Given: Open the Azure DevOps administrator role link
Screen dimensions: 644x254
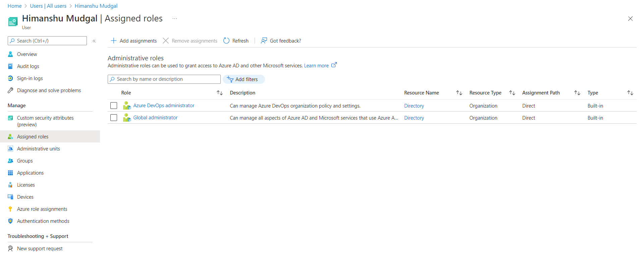Looking at the screenshot, I should [x=164, y=106].
